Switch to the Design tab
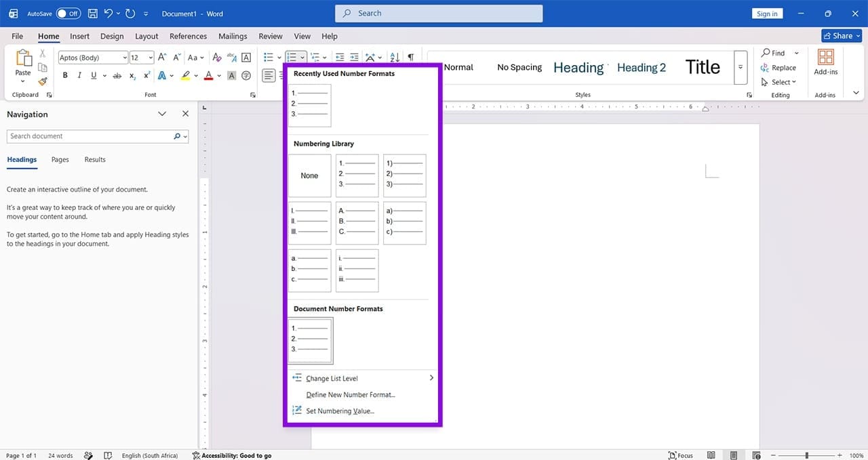This screenshot has width=868, height=460. (112, 36)
